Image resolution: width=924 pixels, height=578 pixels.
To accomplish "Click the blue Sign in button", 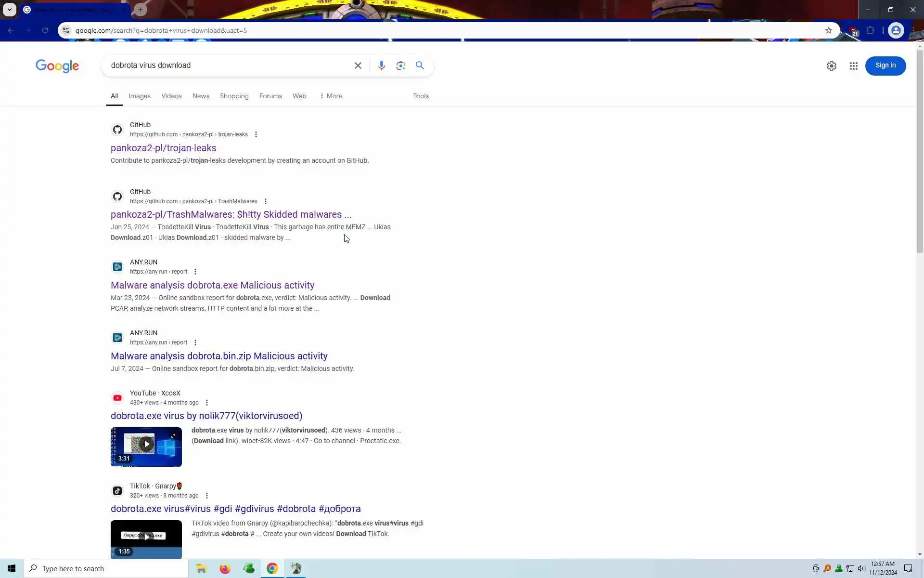I will click(x=885, y=66).
